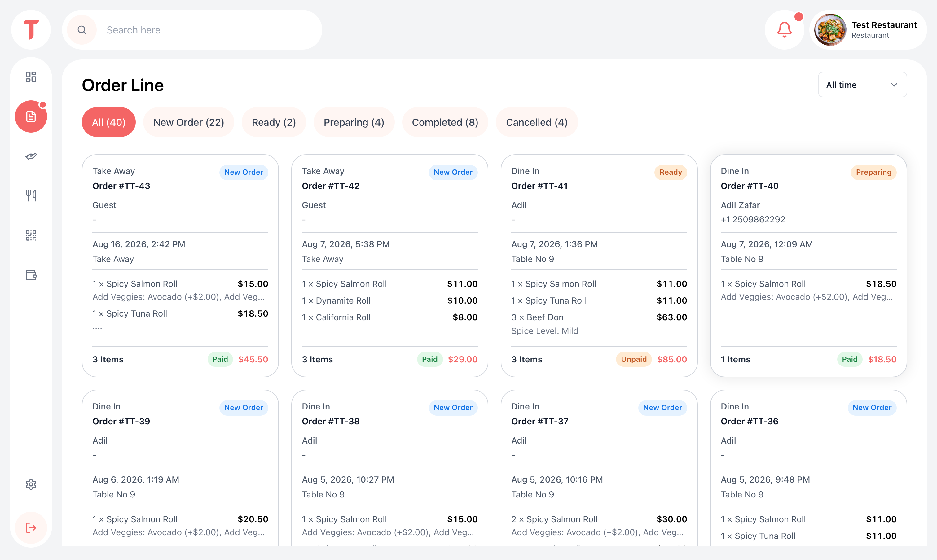Open Order #TT-36 card title

750,421
